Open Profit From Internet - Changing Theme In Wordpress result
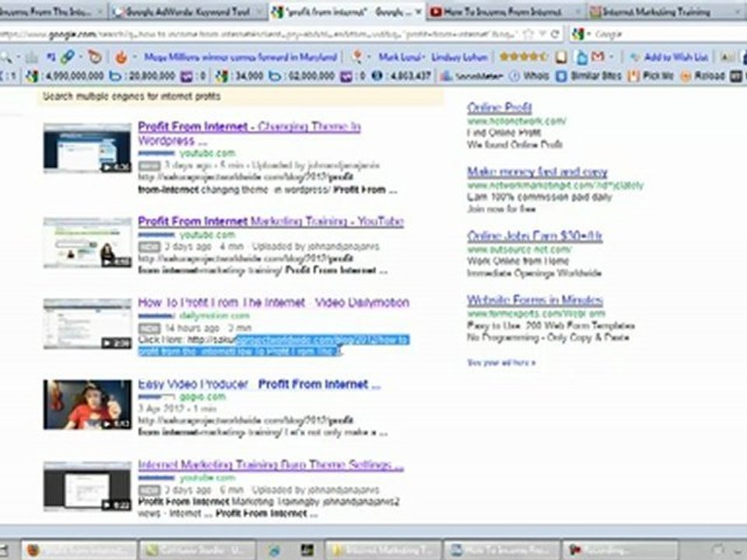Image resolution: width=747 pixels, height=560 pixels. point(249,133)
